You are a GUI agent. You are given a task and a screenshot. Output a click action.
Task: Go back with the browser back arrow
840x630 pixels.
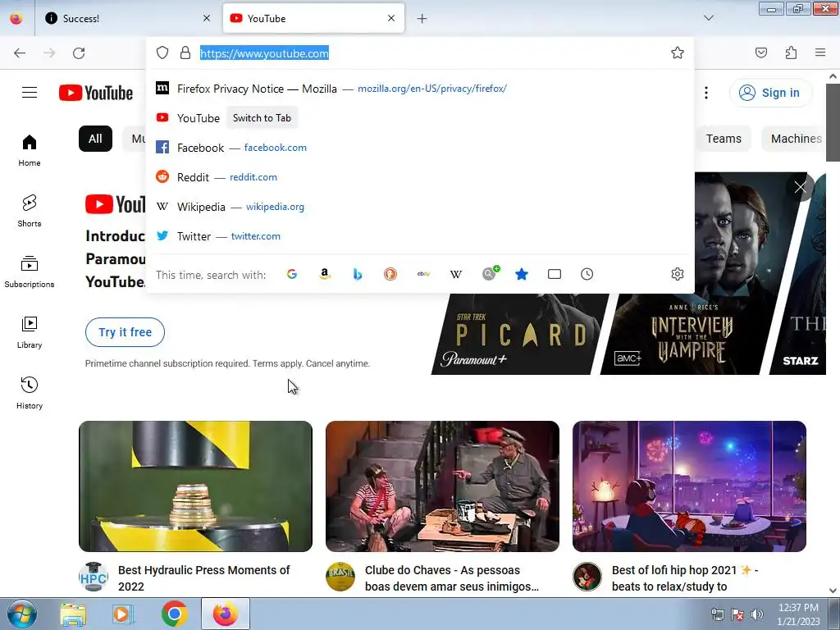click(20, 53)
